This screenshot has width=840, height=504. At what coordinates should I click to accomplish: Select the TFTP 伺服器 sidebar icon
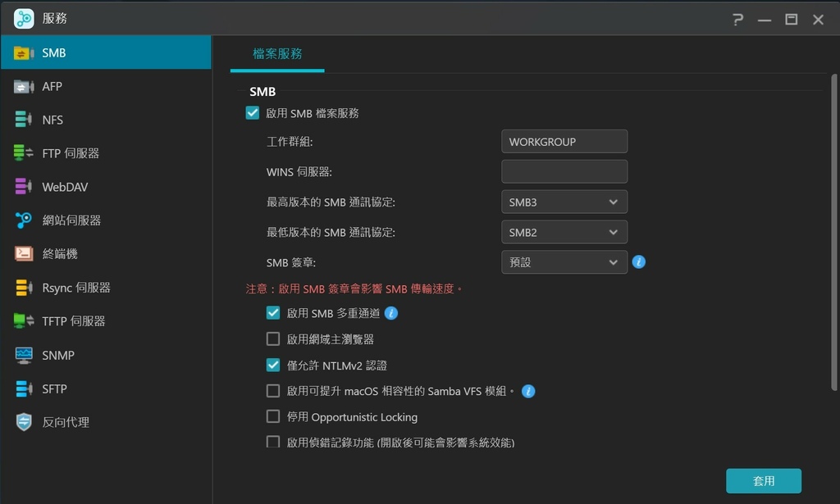tap(24, 321)
